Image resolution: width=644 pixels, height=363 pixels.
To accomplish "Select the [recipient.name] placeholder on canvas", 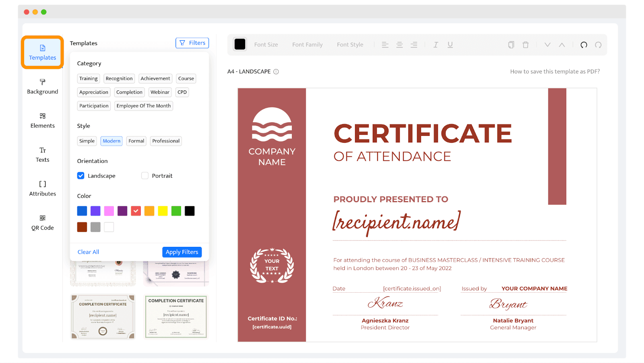I will tap(396, 222).
